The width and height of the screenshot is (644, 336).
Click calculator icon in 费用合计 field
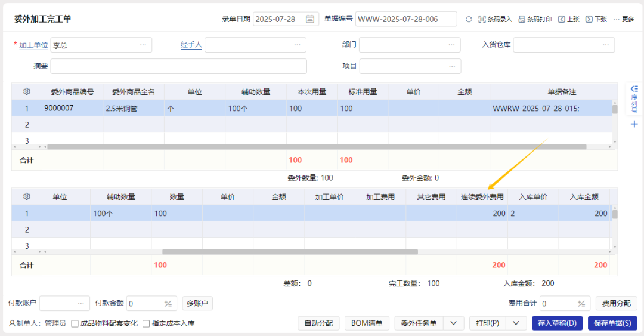(581, 304)
